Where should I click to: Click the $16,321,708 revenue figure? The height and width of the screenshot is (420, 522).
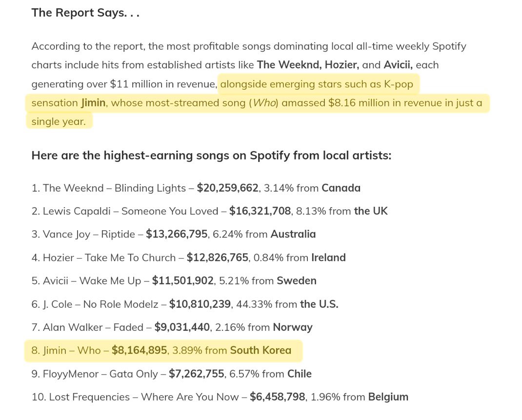pos(260,211)
